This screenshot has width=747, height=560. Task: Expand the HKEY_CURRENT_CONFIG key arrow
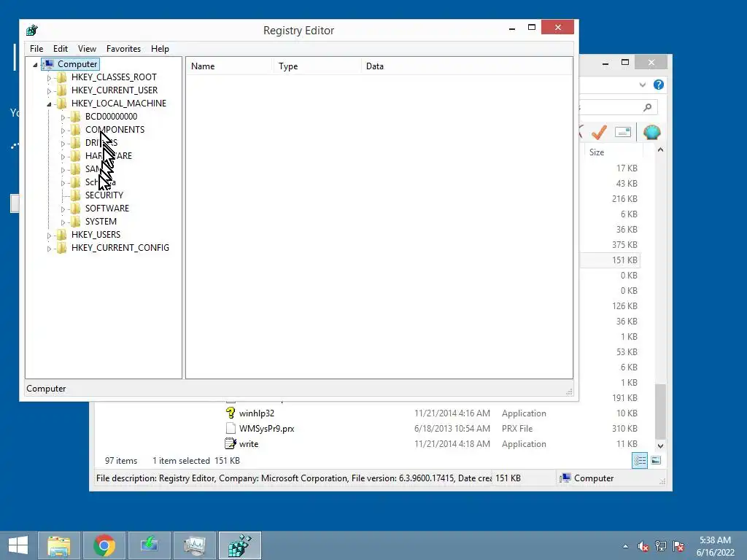tap(49, 249)
